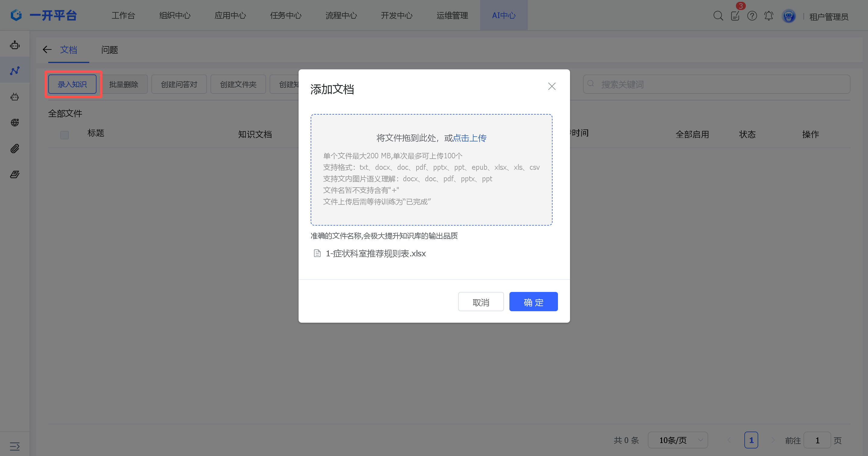Click the robot icon in left sidebar
Viewport: 868px width, 456px height.
pyautogui.click(x=14, y=45)
